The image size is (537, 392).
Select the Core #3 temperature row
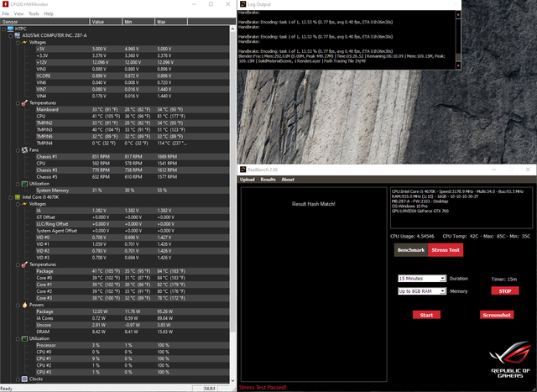click(x=133, y=298)
